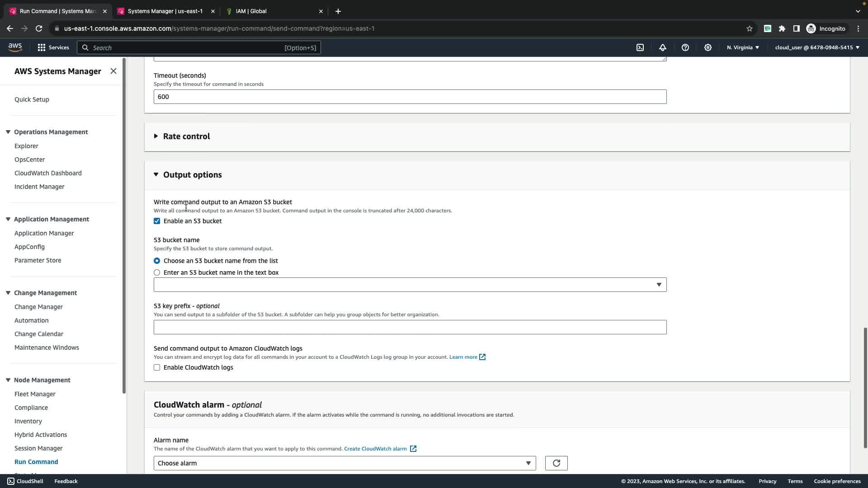The height and width of the screenshot is (488, 868).
Task: Bookmark this page with the star icon
Action: (750, 28)
